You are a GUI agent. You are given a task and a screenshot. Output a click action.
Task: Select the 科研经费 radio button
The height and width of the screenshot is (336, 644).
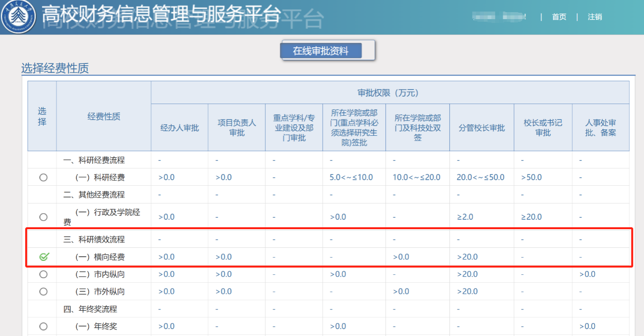tap(43, 177)
